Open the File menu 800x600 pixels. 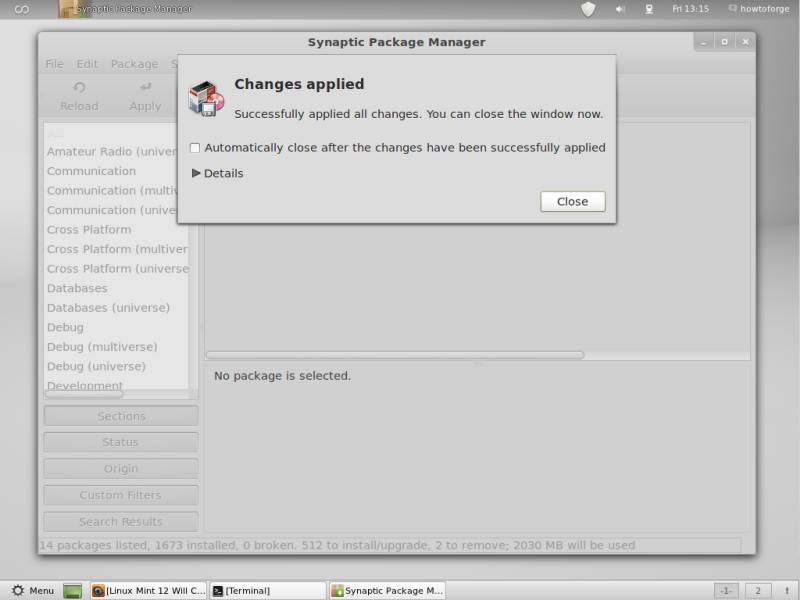point(54,64)
